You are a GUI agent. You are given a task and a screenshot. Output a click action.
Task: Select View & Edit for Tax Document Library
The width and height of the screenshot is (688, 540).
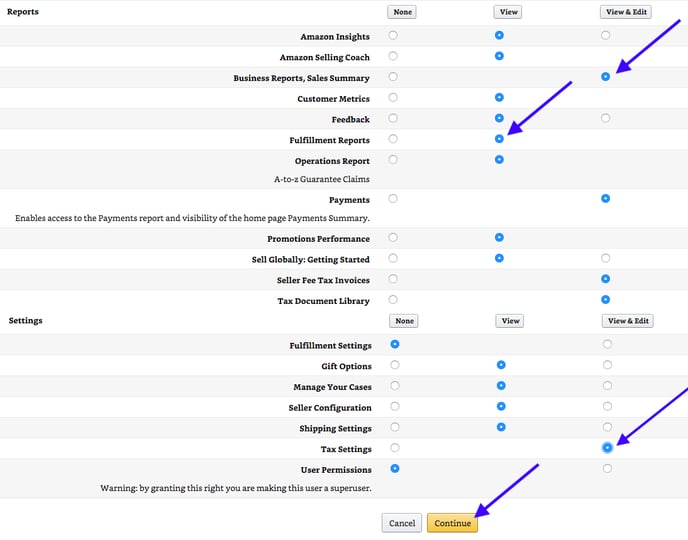[606, 300]
